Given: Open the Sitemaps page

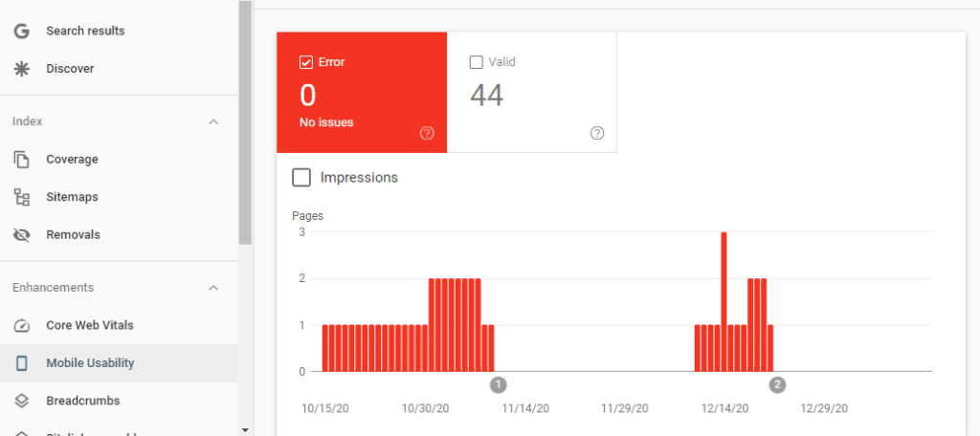Looking at the screenshot, I should (x=72, y=197).
